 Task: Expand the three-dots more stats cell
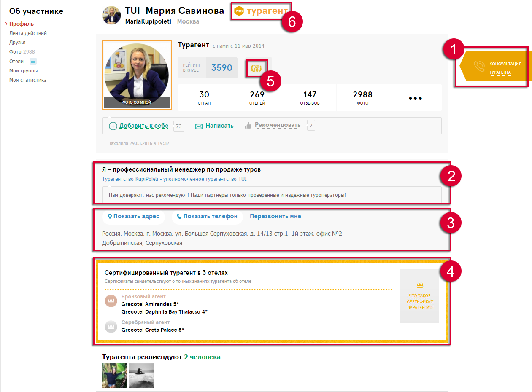click(x=416, y=98)
